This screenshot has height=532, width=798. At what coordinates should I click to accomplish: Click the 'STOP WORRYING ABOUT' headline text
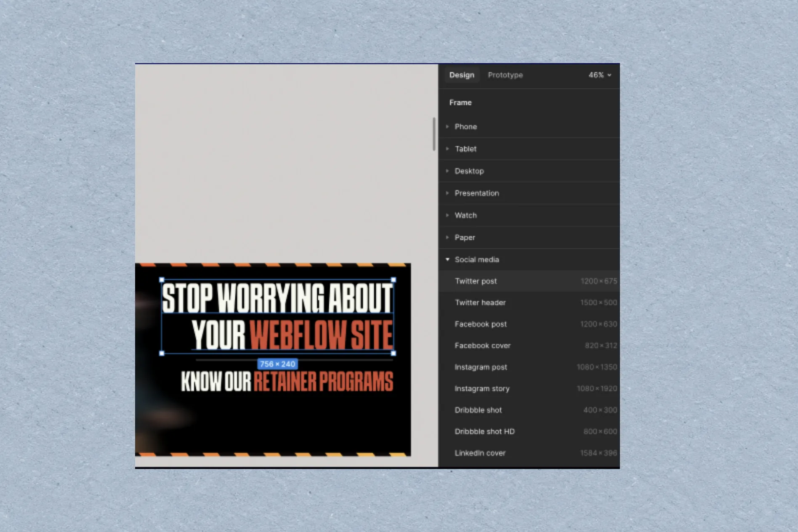277,298
